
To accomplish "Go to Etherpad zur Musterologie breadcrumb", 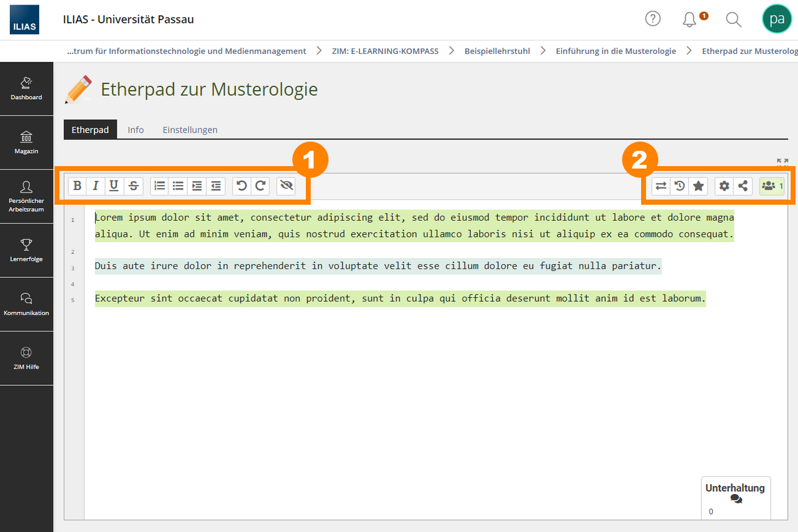I will (x=750, y=51).
